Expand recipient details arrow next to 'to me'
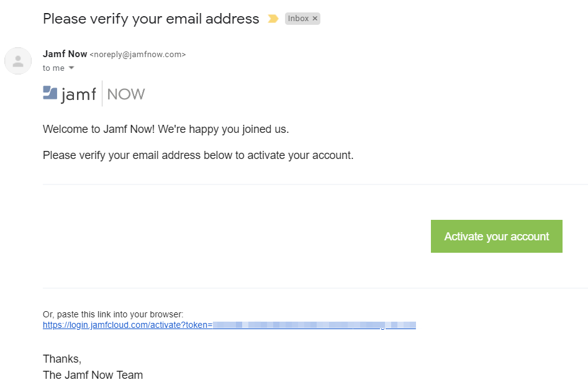 (x=71, y=68)
